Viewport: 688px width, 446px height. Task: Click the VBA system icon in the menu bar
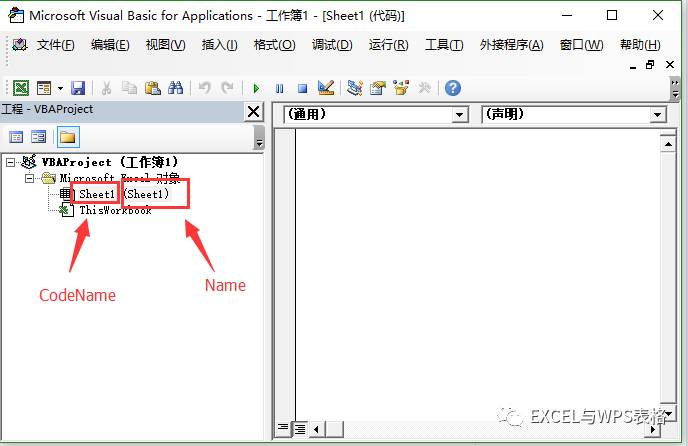pos(20,44)
